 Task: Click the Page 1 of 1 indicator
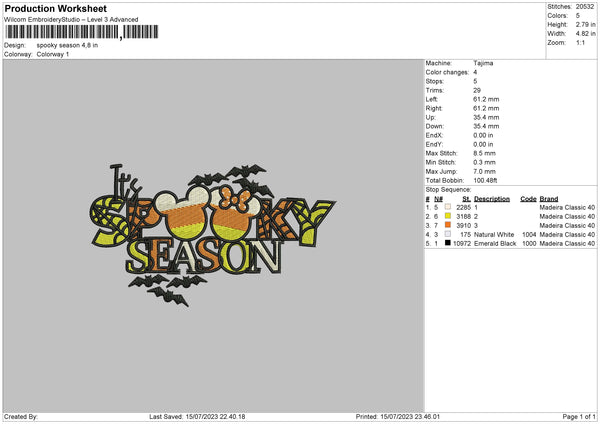(x=579, y=417)
